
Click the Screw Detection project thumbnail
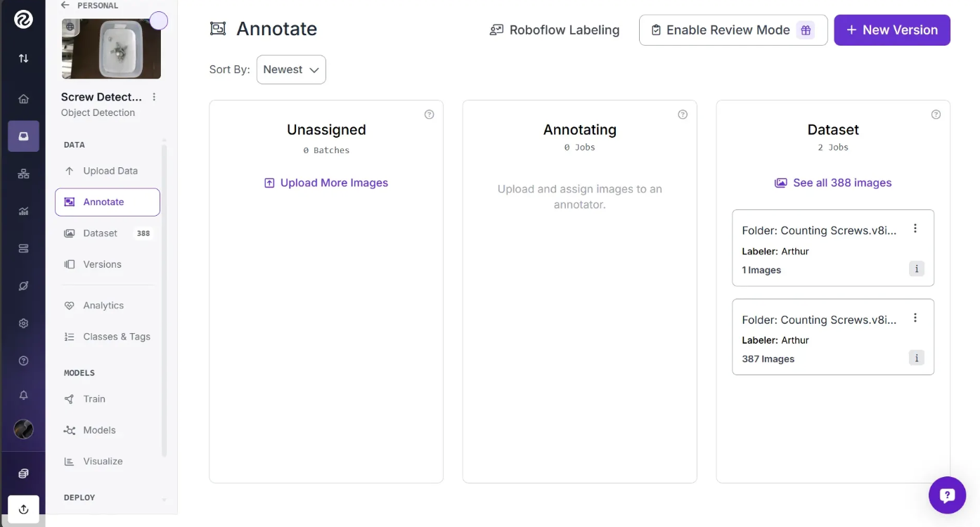pos(111,48)
